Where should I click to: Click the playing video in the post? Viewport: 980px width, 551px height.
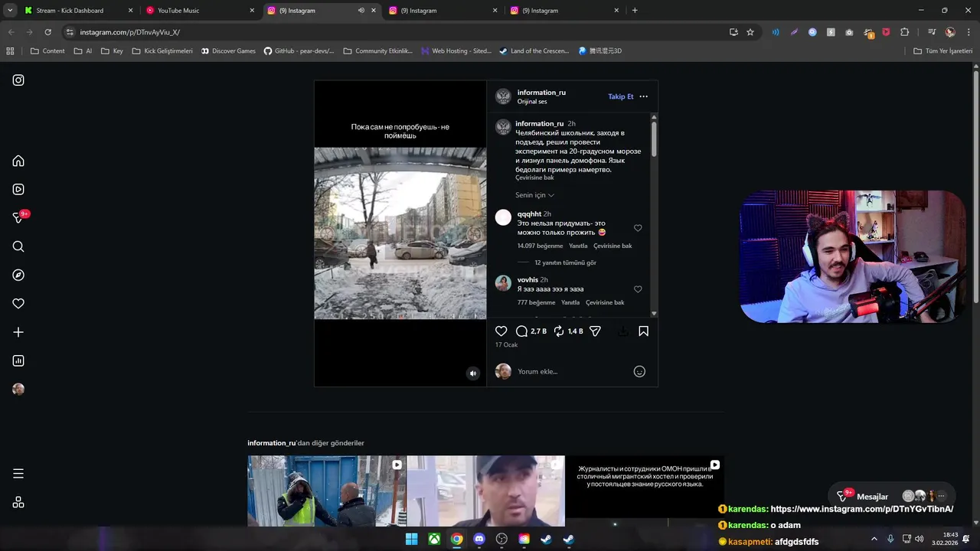click(x=400, y=233)
